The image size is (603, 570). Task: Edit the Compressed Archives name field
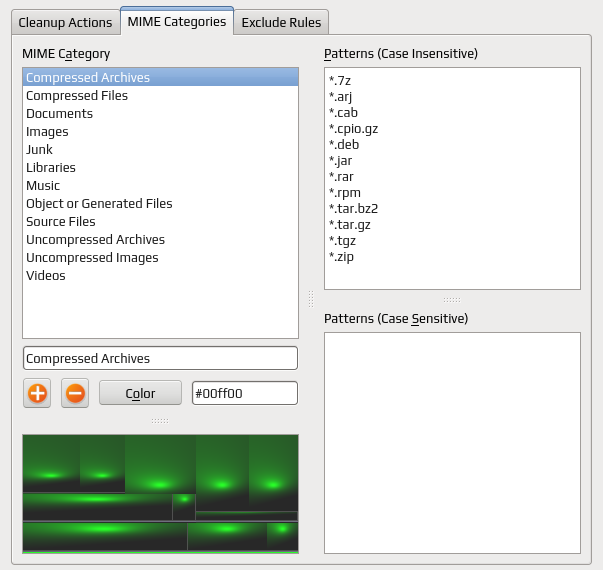click(x=160, y=358)
